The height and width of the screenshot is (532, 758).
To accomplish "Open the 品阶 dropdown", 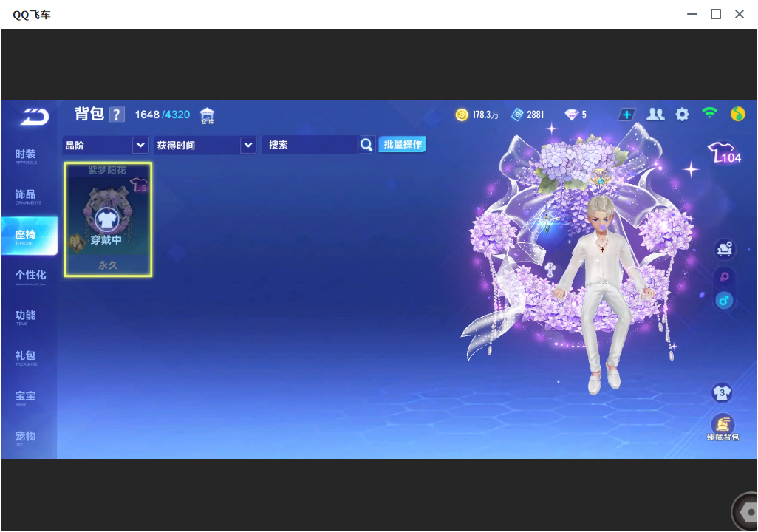I will [106, 145].
